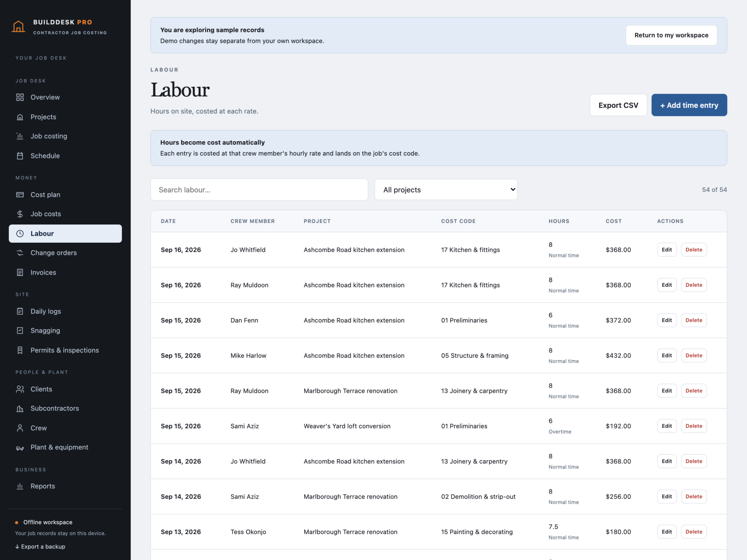Click the Add time entry button
747x560 pixels.
(689, 105)
